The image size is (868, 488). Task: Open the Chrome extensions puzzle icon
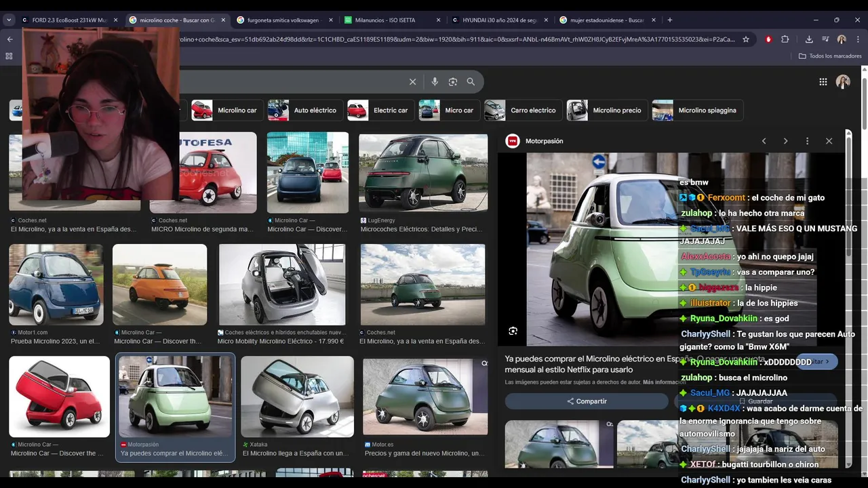(x=785, y=39)
